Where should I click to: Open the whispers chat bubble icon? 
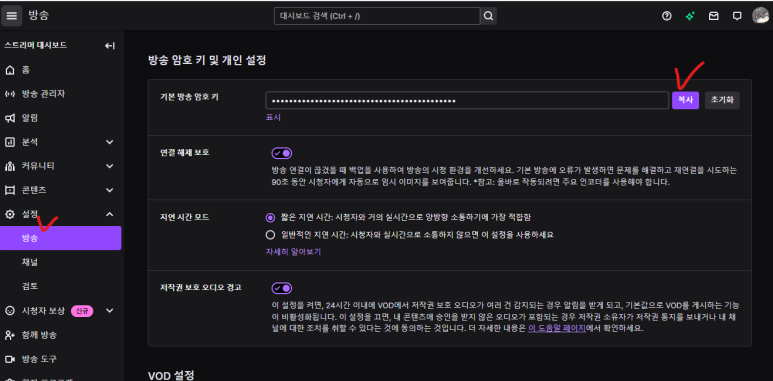737,16
